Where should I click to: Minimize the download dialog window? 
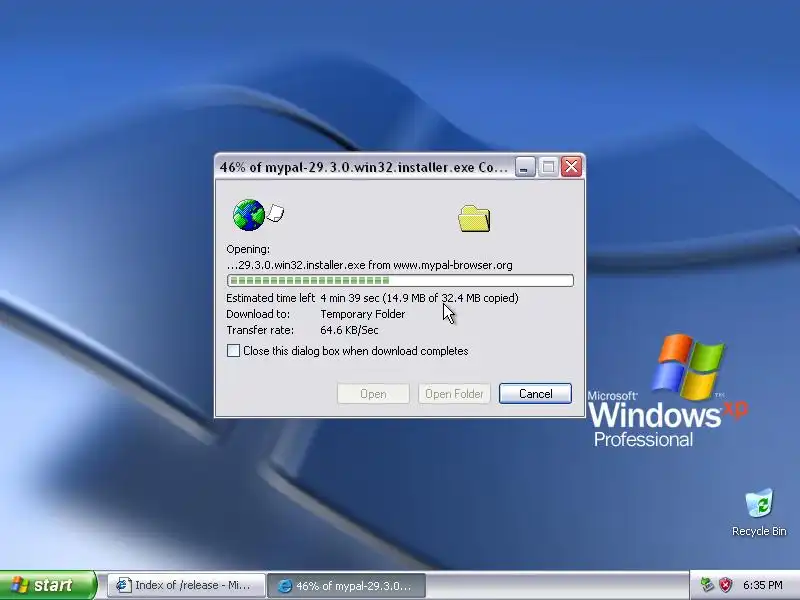[525, 167]
